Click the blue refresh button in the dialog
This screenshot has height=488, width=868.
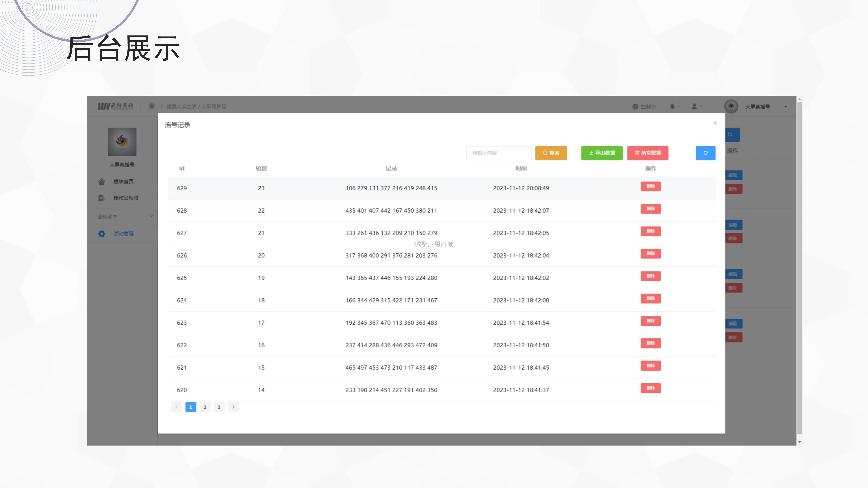pyautogui.click(x=706, y=153)
